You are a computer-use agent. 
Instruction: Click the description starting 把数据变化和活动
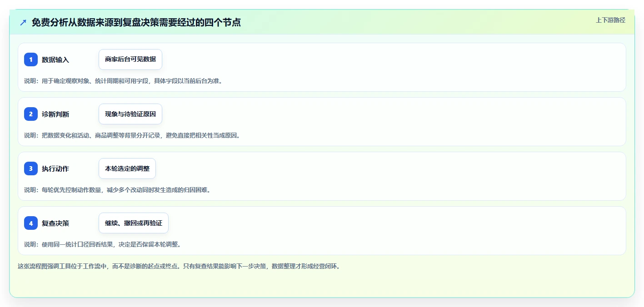click(132, 135)
